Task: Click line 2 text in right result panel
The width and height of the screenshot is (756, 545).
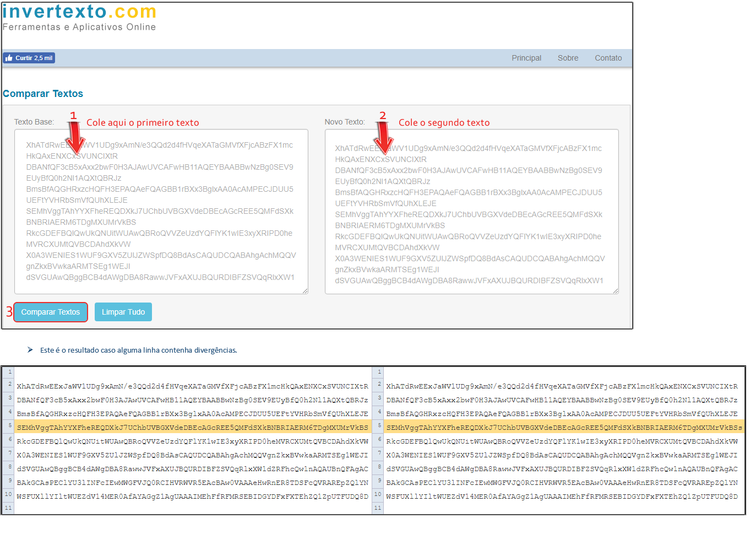Action: 562,387
